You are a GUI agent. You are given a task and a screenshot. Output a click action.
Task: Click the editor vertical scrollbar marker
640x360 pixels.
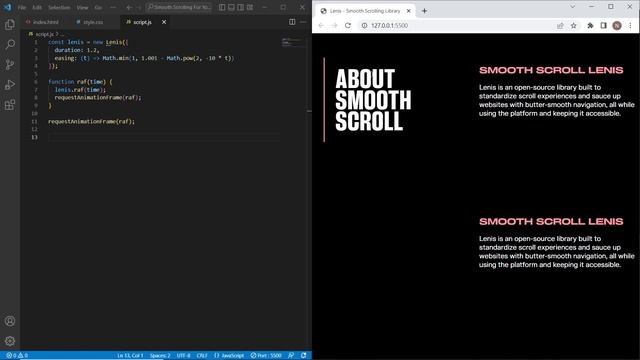click(x=309, y=111)
